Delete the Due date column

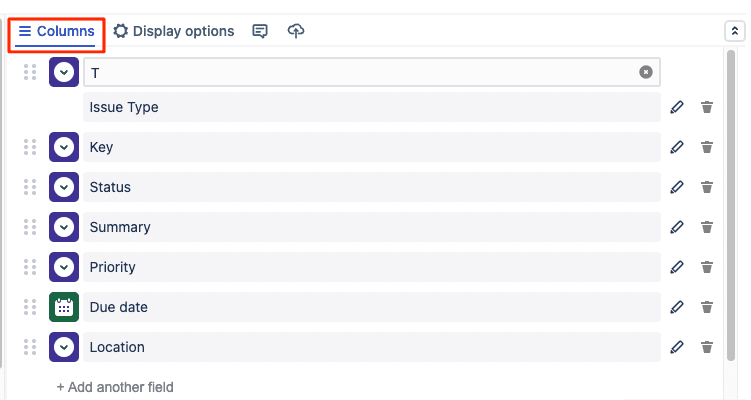tap(707, 307)
